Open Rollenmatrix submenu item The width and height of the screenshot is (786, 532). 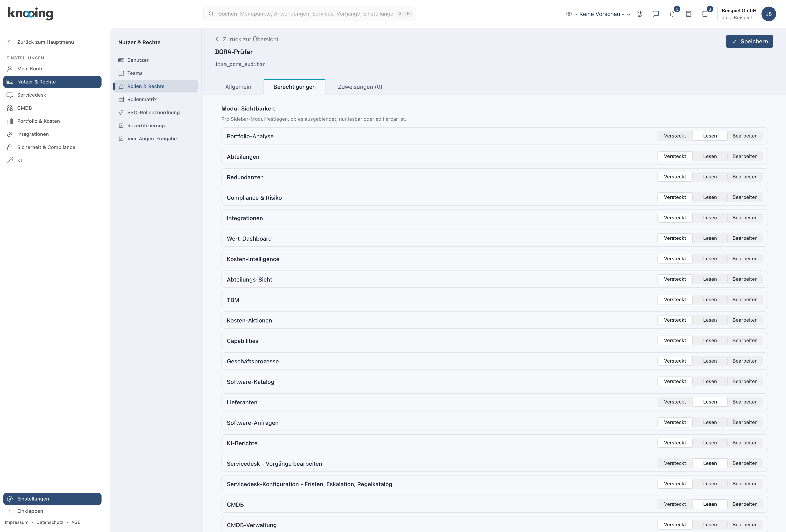tap(156, 99)
